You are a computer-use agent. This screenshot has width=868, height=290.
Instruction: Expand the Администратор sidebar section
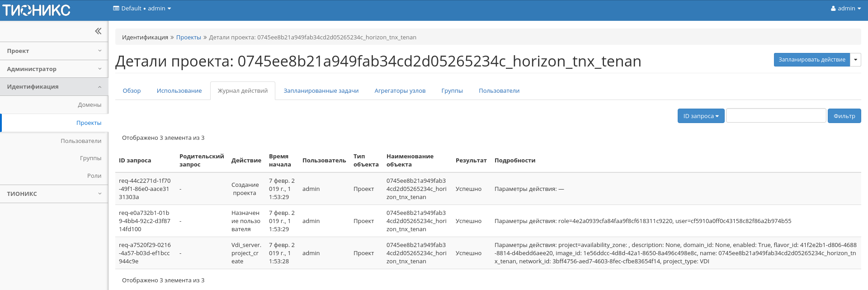[54, 69]
